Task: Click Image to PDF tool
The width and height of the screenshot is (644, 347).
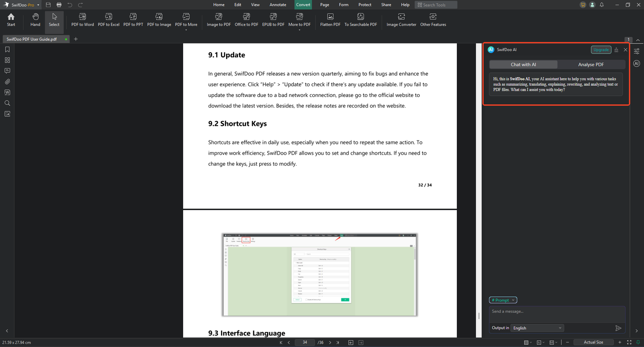Action: click(x=219, y=20)
